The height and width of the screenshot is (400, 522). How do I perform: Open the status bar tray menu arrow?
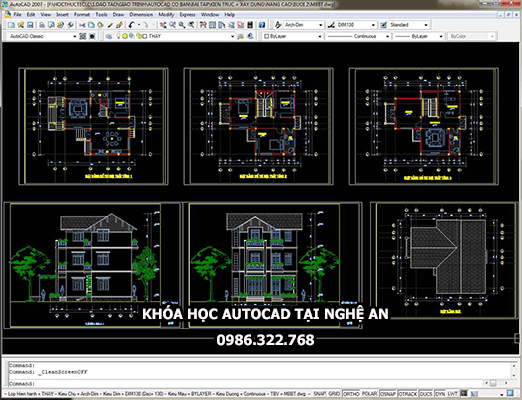[x=502, y=395]
